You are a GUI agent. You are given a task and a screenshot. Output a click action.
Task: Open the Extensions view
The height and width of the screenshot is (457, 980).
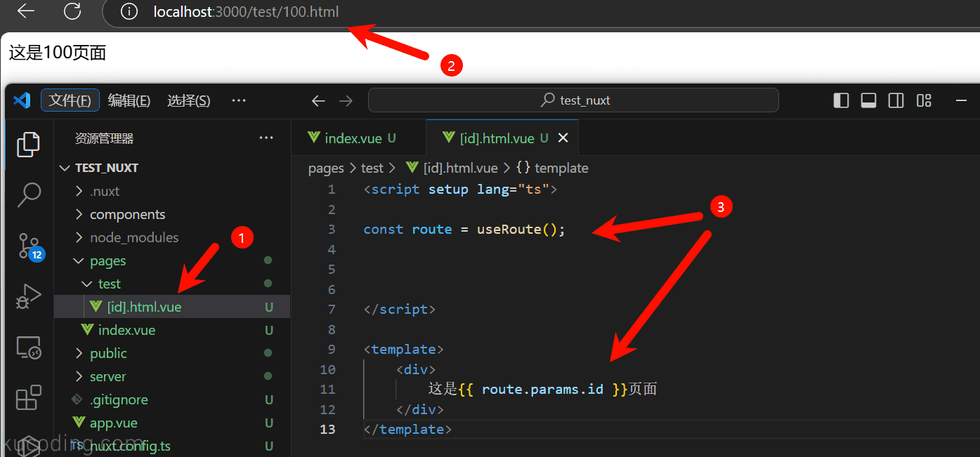tap(29, 397)
